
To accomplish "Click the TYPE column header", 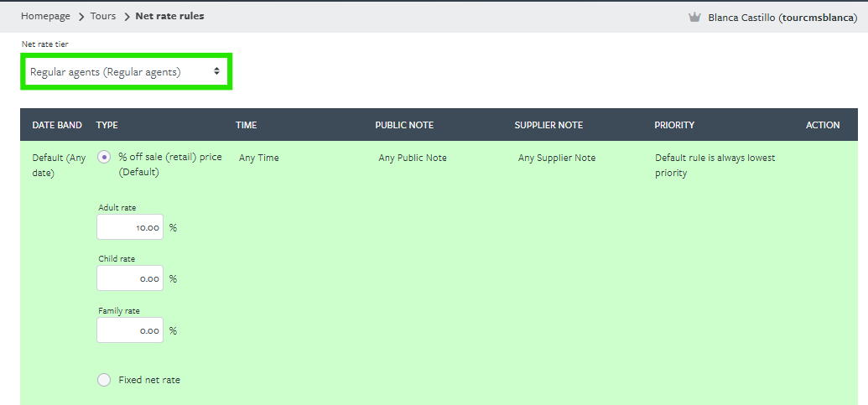I will pos(107,125).
